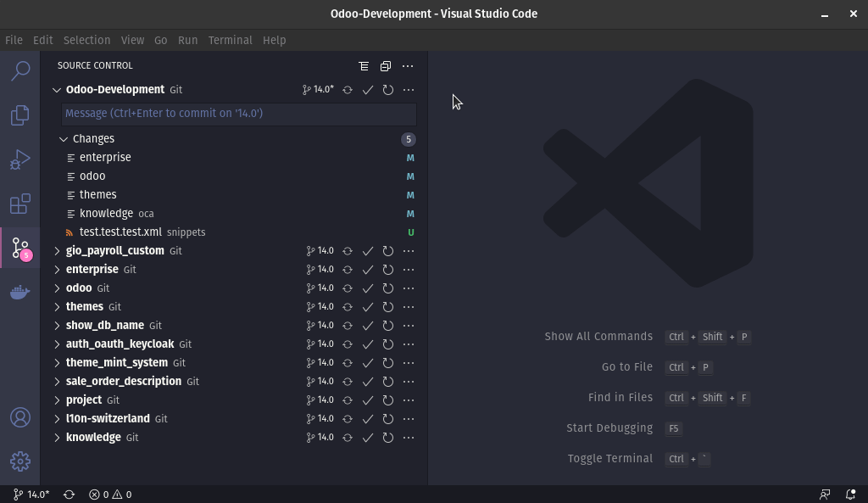The image size is (868, 503).
Task: Open the Terminal menu
Action: coord(230,40)
